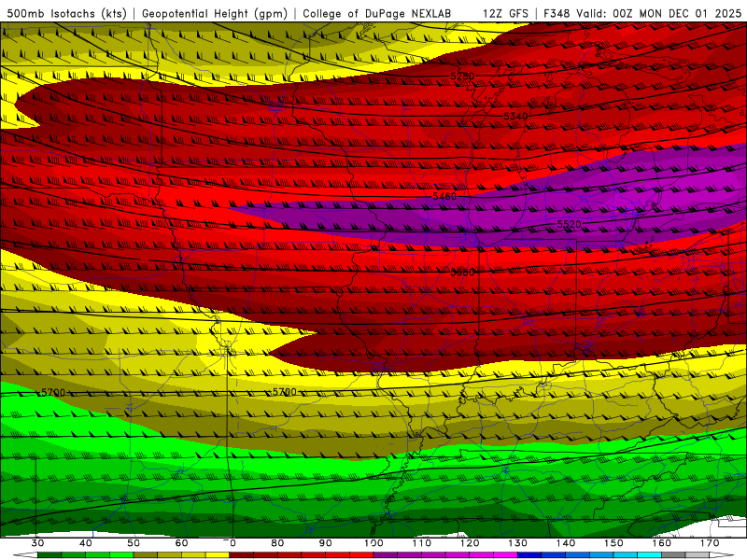
Task: Click the 120 knot legend label
Action: coord(470,543)
